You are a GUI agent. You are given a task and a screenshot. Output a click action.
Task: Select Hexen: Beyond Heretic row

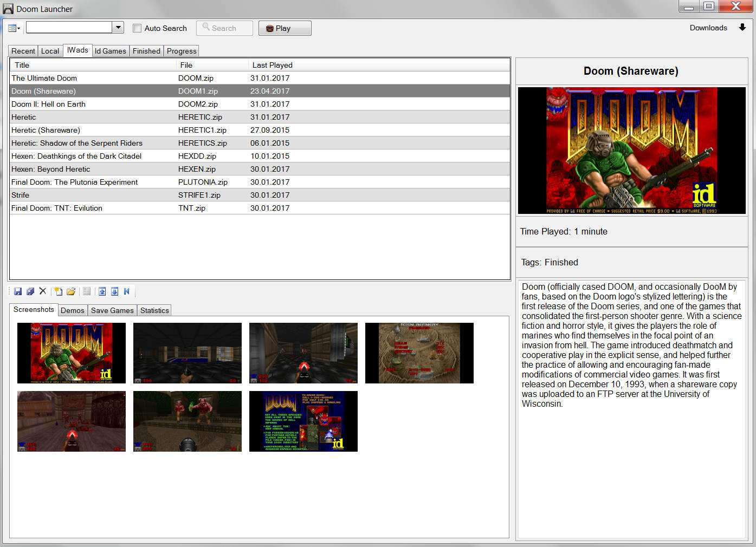(260, 169)
